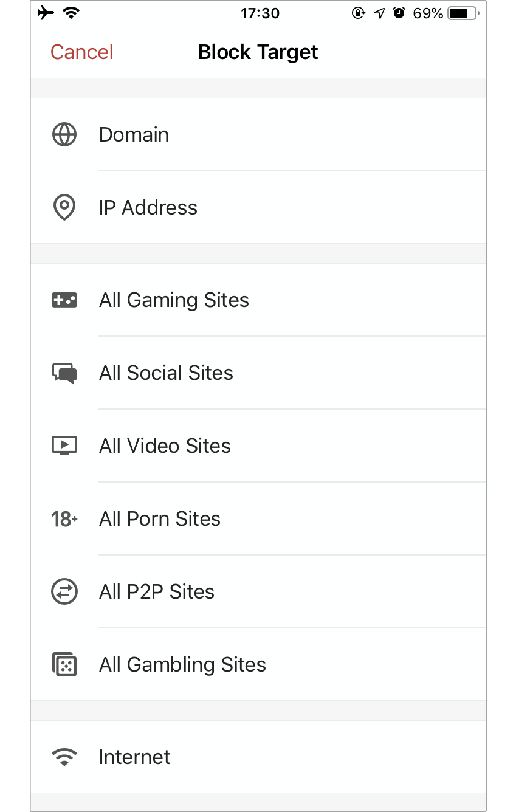Viewport: 516px width, 812px height.
Task: Tap the game controller icon
Action: coord(64,300)
